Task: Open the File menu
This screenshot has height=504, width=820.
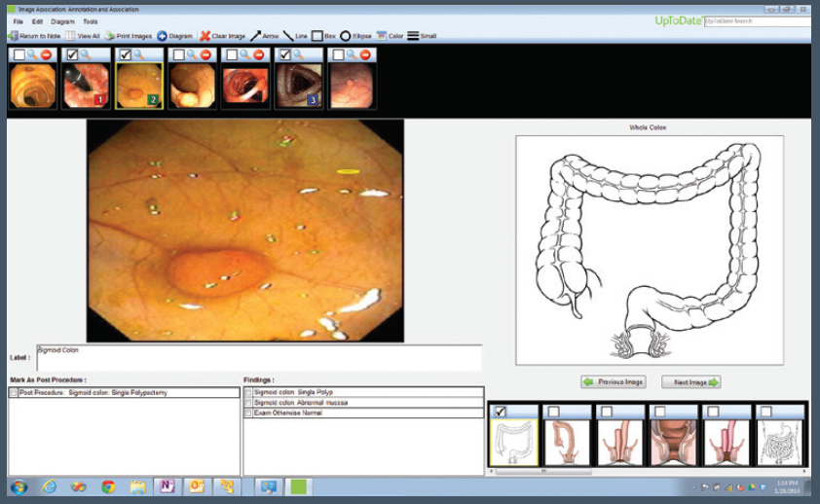Action: pos(19,22)
